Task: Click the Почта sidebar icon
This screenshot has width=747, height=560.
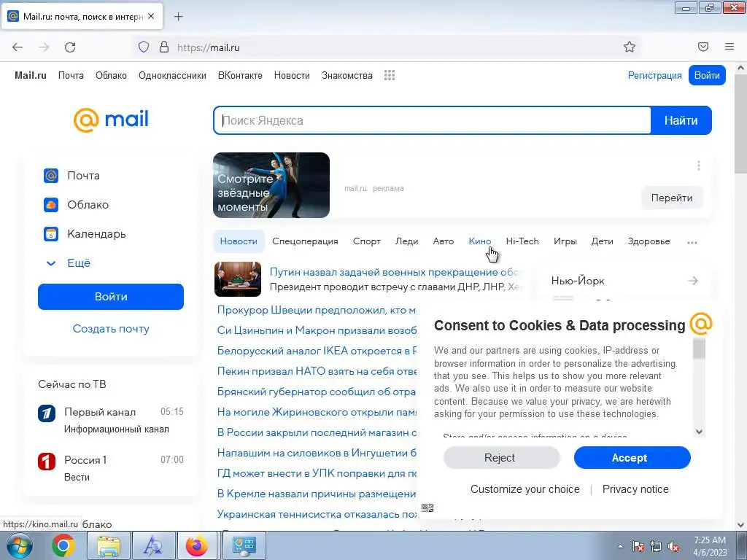Action: [51, 176]
